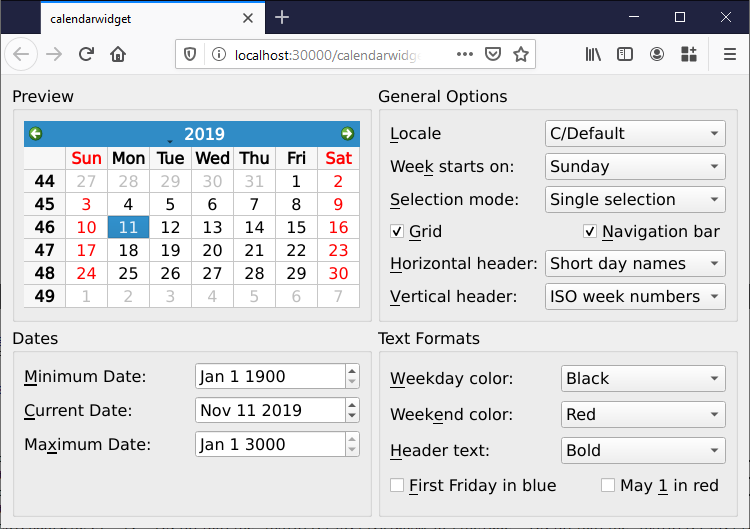Open the Weekend color dropdown
The image size is (750, 529).
pyautogui.click(x=643, y=414)
